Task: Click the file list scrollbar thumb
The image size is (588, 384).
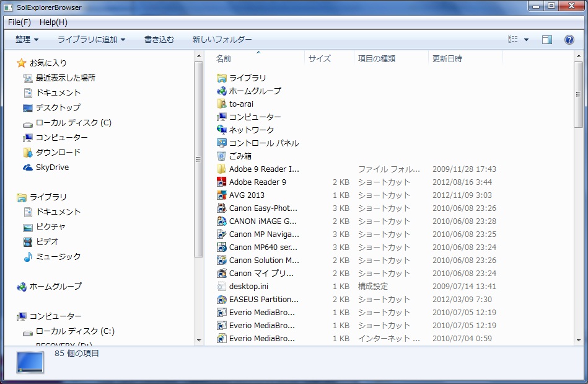Action: (x=579, y=94)
